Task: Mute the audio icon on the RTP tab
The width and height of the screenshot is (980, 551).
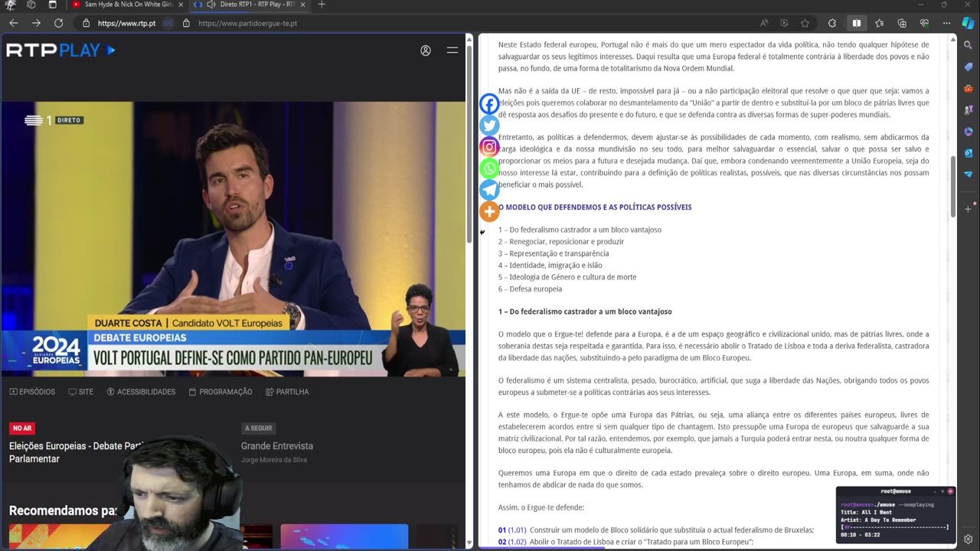Action: pos(211,5)
